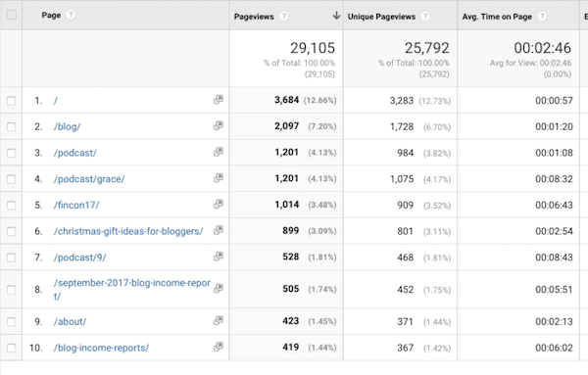Click help icon next to Avg. Time on Page

(542, 17)
